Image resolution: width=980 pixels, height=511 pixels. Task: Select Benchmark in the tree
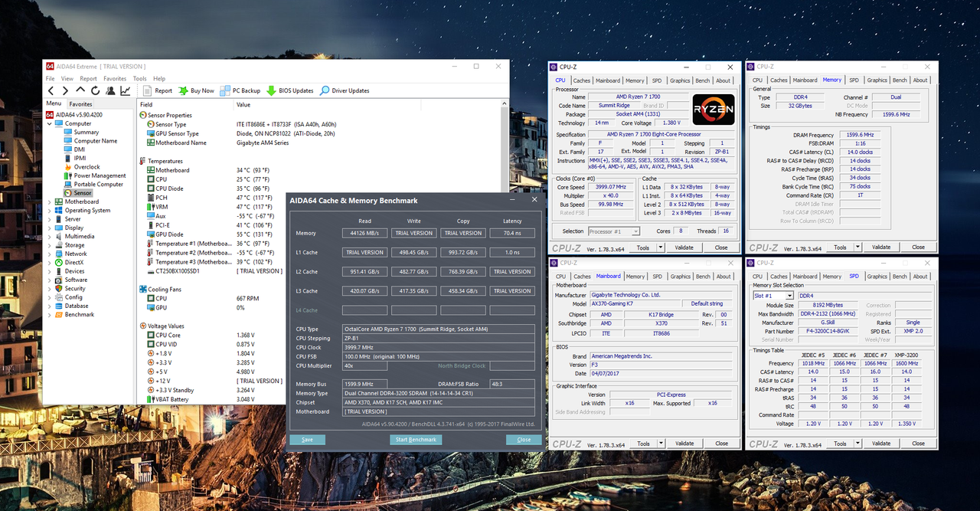pyautogui.click(x=80, y=314)
